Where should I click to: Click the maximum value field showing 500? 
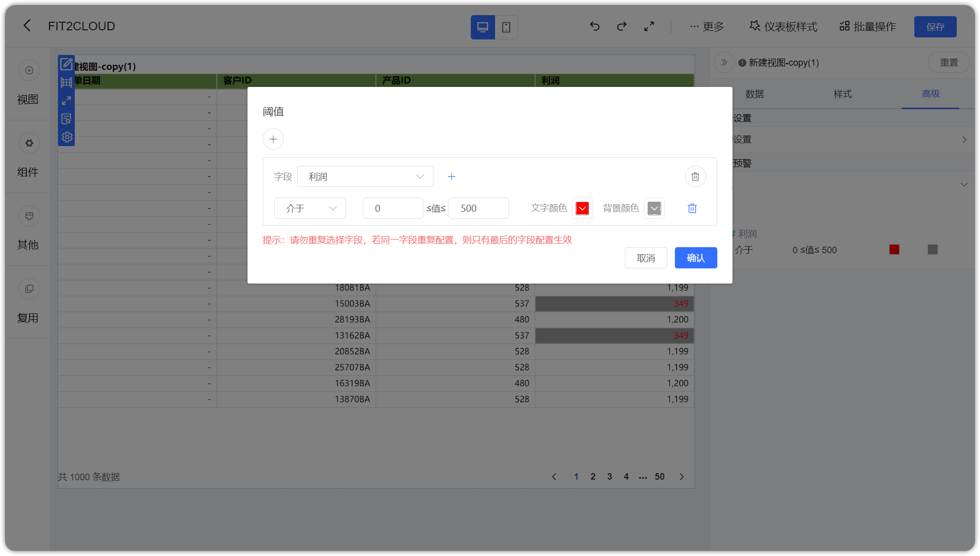[478, 208]
